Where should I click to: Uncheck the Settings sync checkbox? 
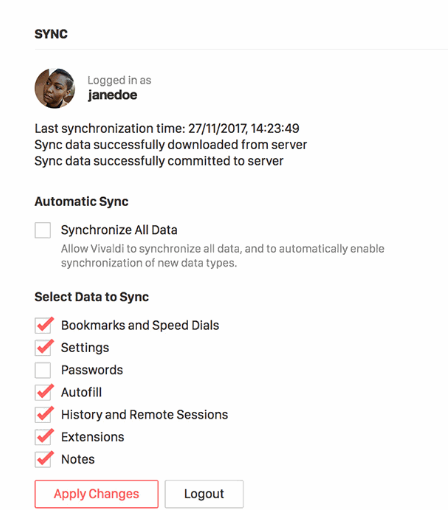pos(43,348)
